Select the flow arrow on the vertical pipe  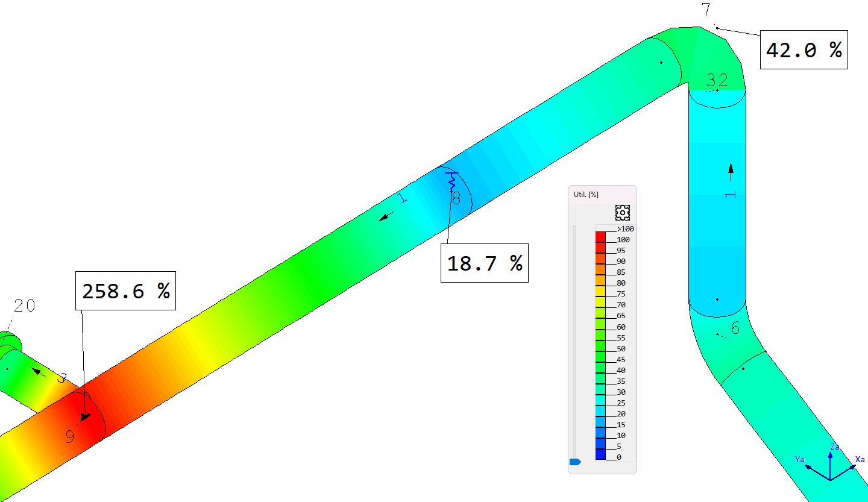pyautogui.click(x=731, y=172)
